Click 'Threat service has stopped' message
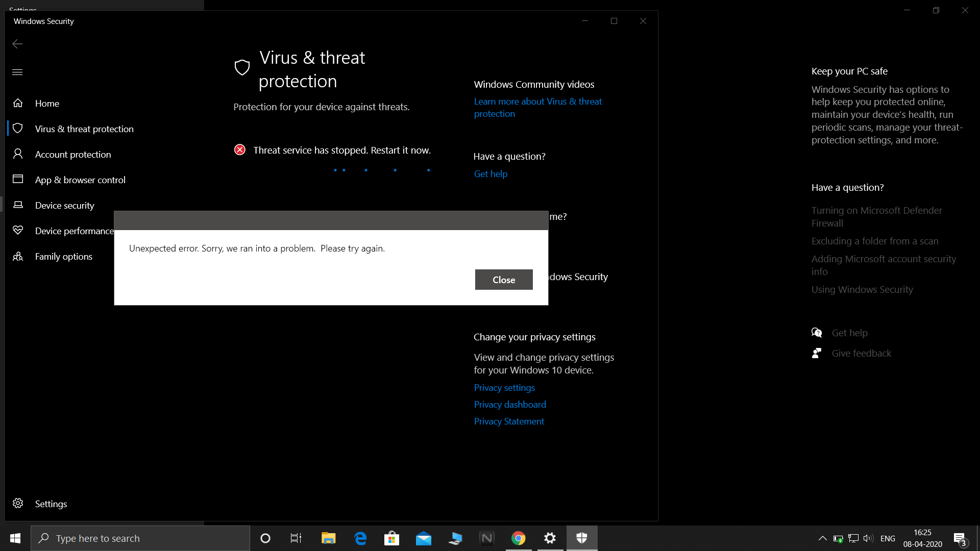 [x=342, y=150]
